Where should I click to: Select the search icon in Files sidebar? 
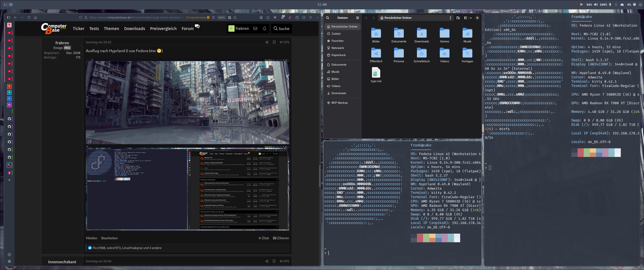pos(327,18)
